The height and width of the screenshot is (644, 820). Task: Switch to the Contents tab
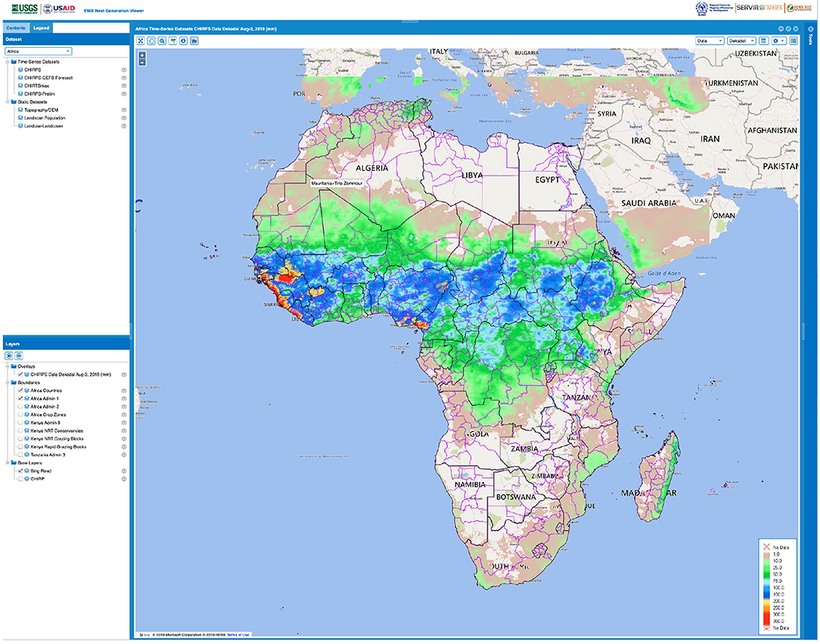pos(16,27)
